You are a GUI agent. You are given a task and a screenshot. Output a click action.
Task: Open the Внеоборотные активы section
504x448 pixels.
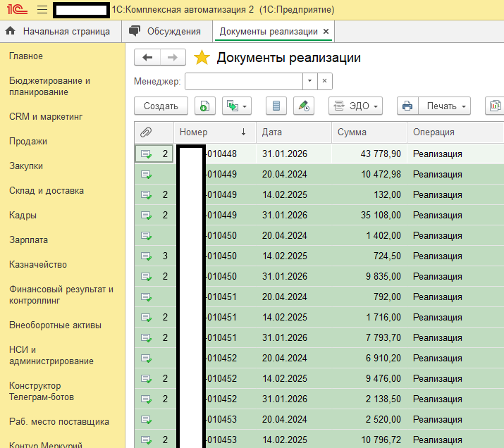(x=55, y=325)
